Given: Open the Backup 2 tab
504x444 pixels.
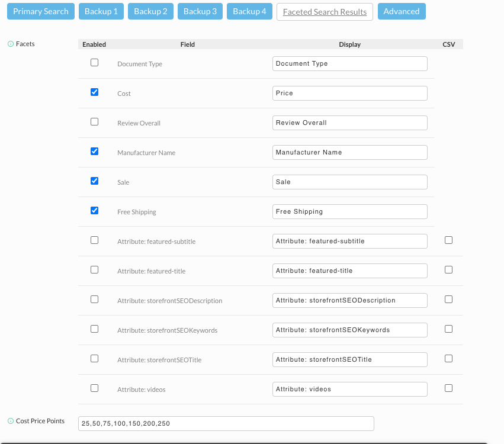Looking at the screenshot, I should [x=151, y=11].
